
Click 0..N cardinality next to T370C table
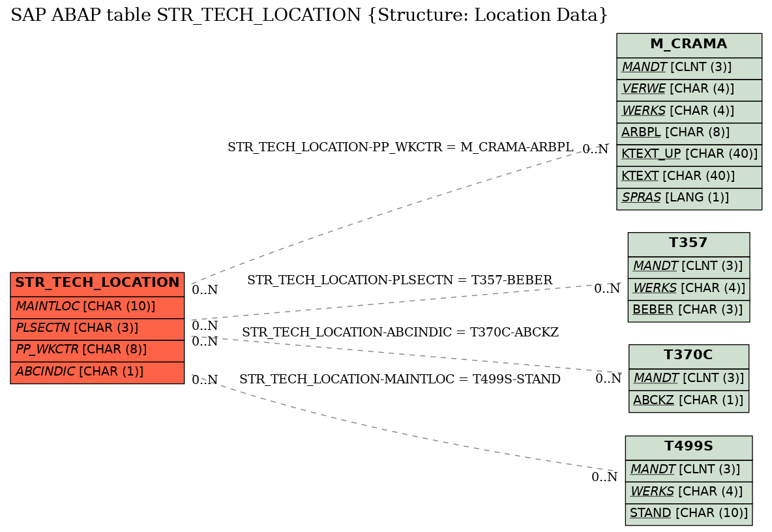(608, 378)
